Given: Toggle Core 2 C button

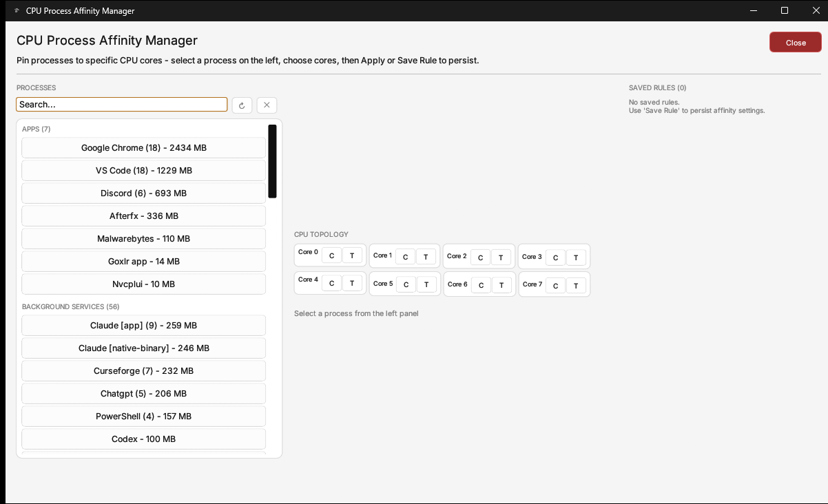Looking at the screenshot, I should [480, 258].
